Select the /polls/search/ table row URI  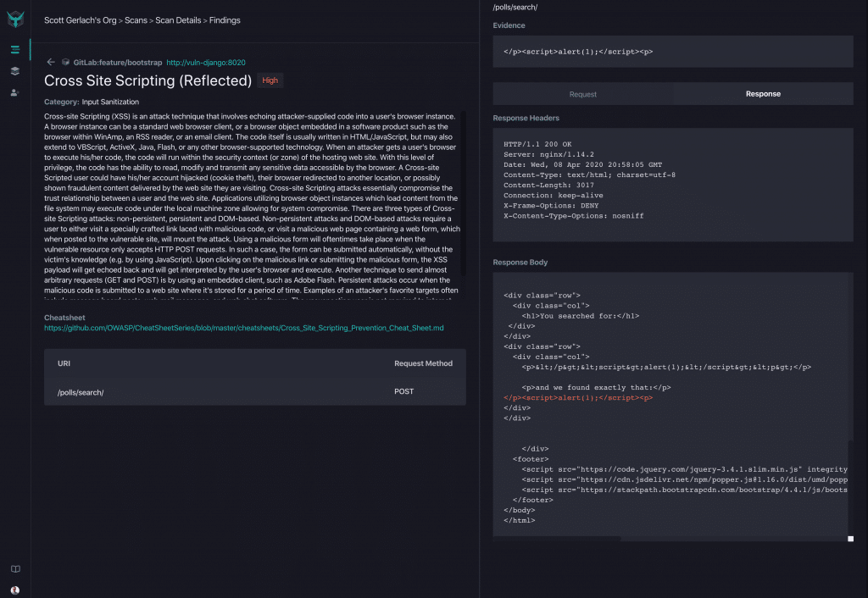tap(81, 392)
